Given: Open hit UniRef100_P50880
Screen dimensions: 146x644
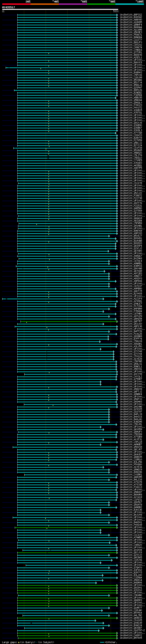Looking at the screenshot, I should tap(131, 464).
